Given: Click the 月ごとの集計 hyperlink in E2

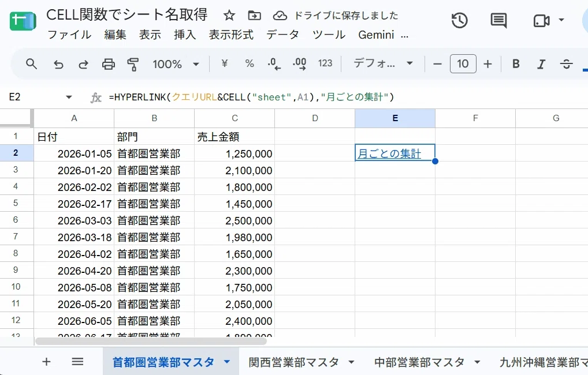Looking at the screenshot, I should 389,153.
